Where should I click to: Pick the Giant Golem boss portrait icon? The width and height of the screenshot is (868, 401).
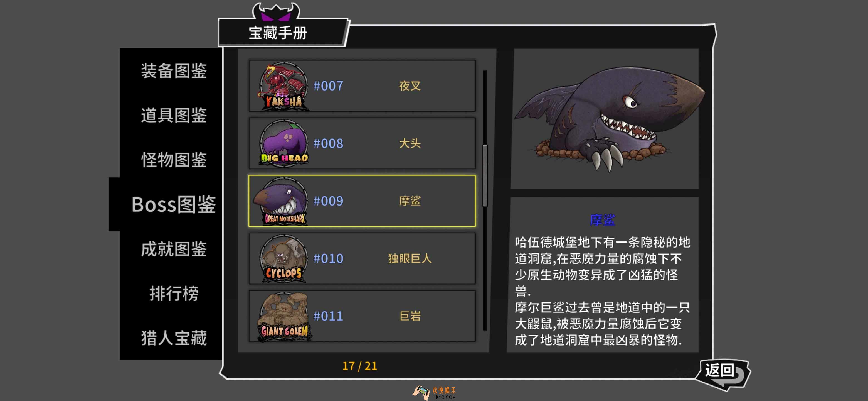pos(284,316)
